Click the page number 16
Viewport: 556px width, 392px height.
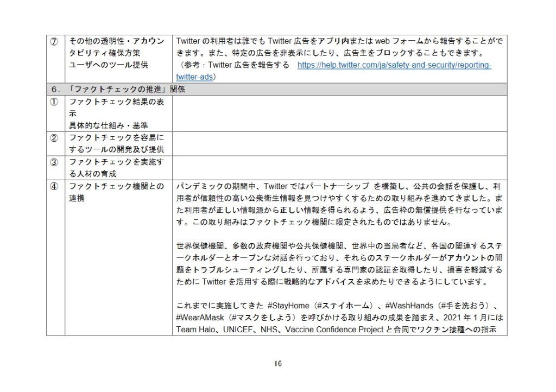(x=277, y=364)
